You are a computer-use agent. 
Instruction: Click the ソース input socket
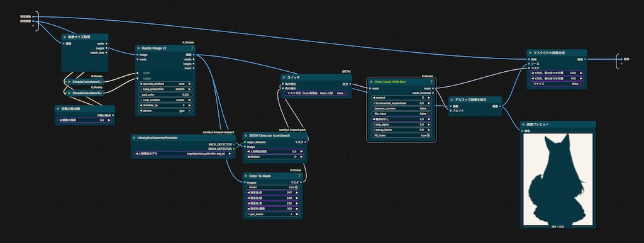tap(529, 64)
